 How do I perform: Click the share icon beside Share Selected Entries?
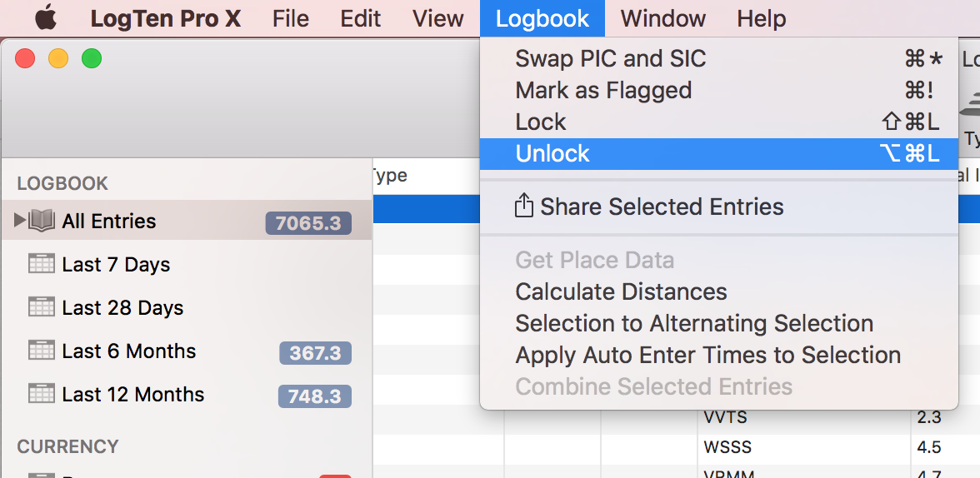tap(523, 206)
